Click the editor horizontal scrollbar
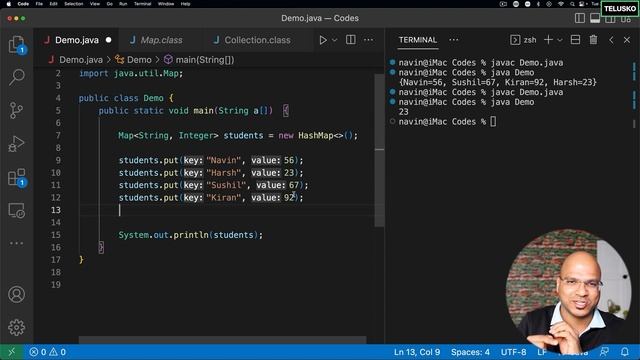The height and width of the screenshot is (360, 640). coord(222,340)
